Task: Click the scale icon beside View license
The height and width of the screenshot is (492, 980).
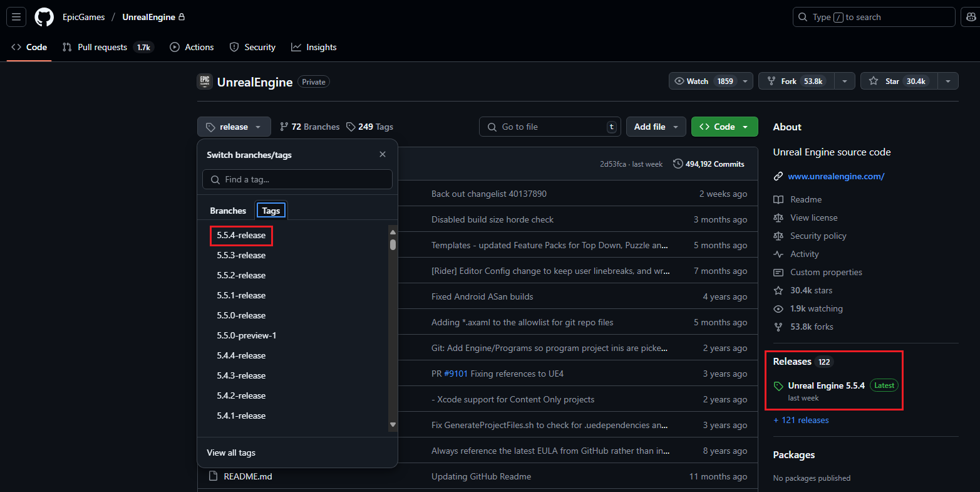Action: [778, 217]
